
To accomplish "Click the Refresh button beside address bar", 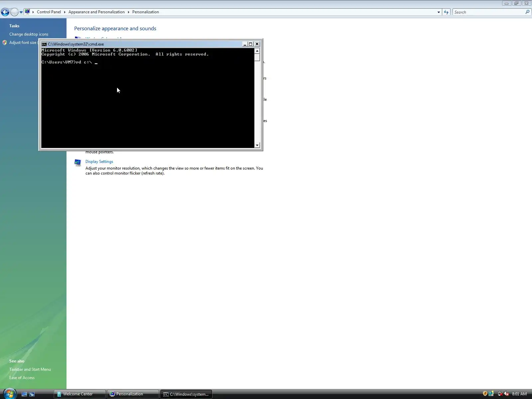I will [446, 12].
